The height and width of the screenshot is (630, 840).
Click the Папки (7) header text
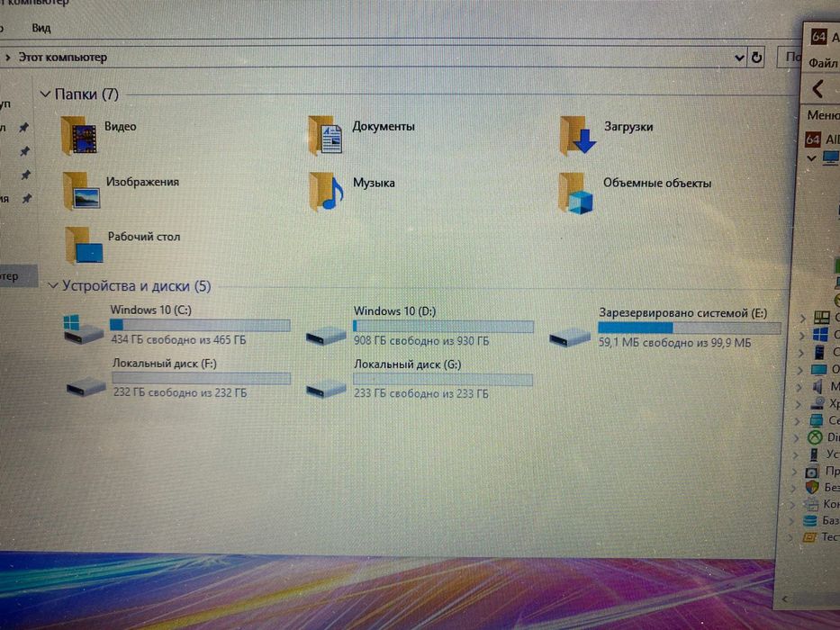86,94
